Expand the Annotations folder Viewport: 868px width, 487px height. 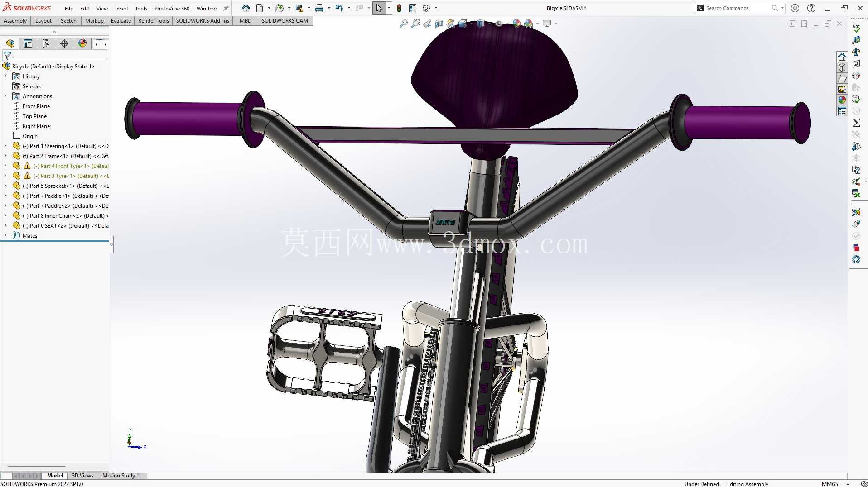tap(5, 96)
